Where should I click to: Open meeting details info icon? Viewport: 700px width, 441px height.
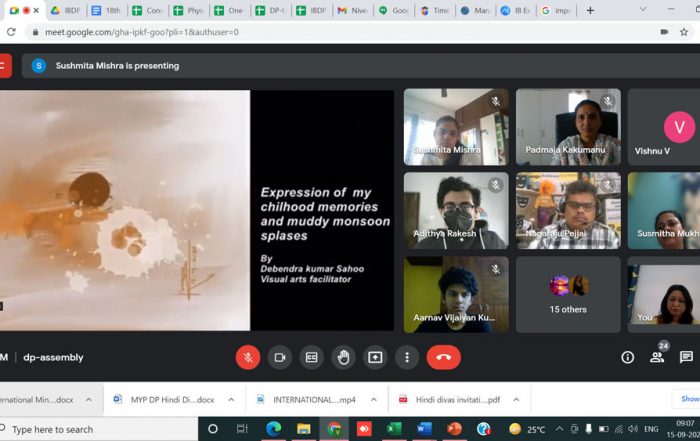coord(627,357)
